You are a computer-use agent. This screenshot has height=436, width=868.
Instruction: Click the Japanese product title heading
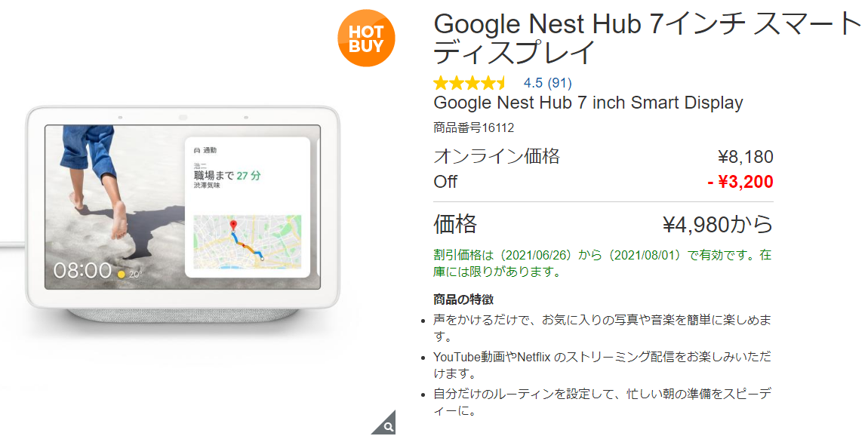[x=647, y=38]
